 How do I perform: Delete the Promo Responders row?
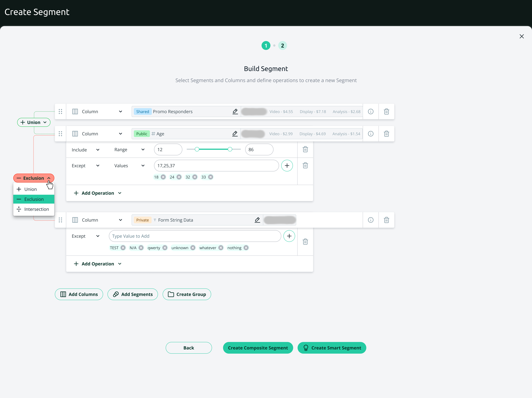386,111
